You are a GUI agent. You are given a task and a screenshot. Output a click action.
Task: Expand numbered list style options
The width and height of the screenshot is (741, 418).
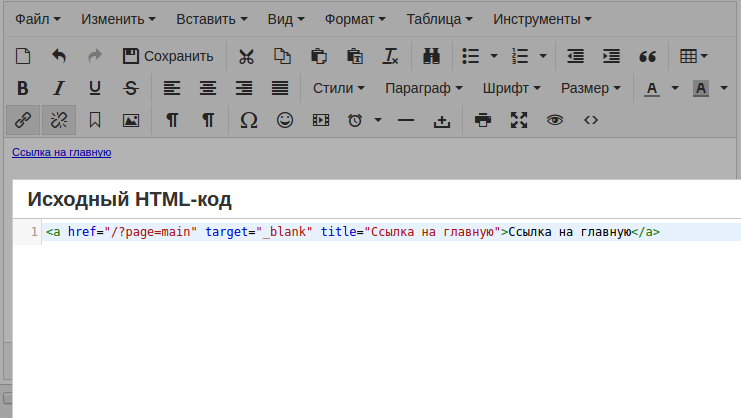543,56
